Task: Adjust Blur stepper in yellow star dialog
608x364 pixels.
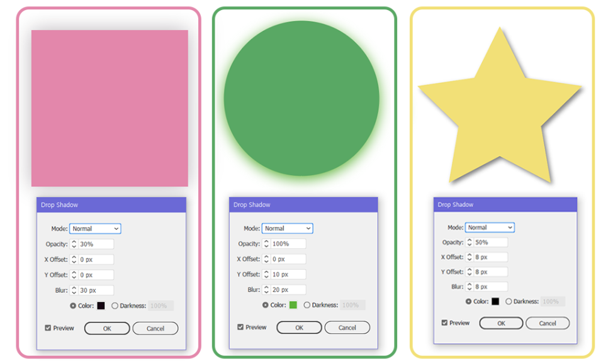Action: [470, 287]
